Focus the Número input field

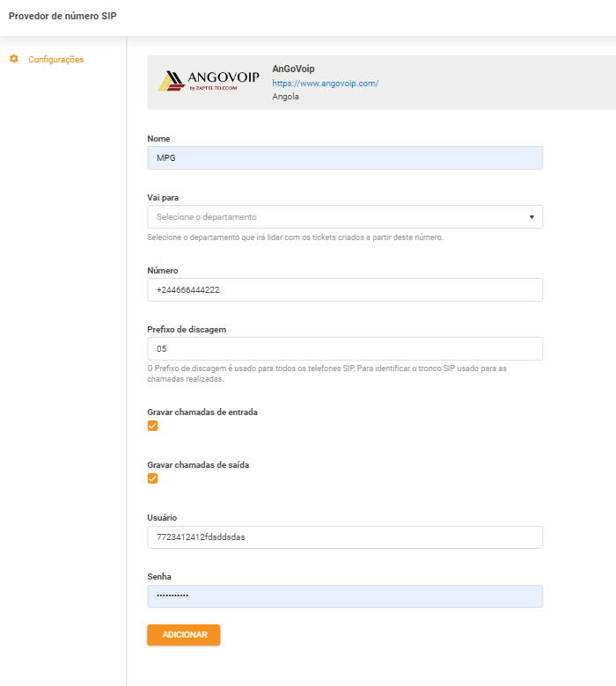(344, 289)
